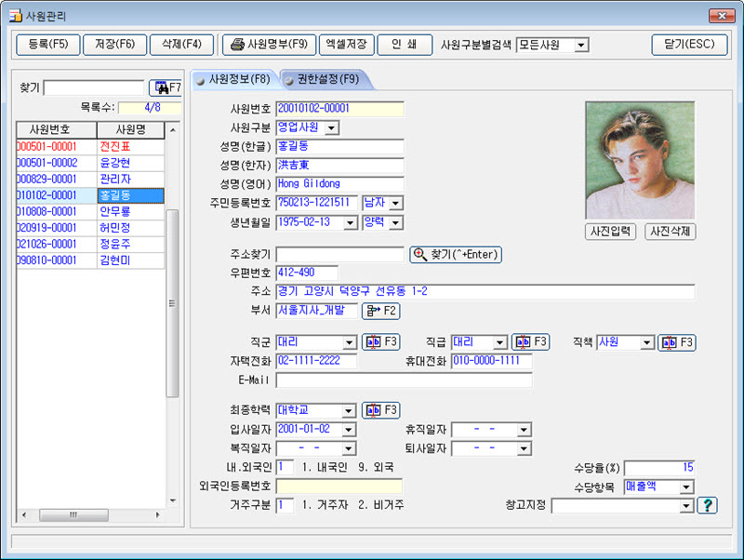Click the F3 button next to 직급
744x560 pixels.
[530, 341]
